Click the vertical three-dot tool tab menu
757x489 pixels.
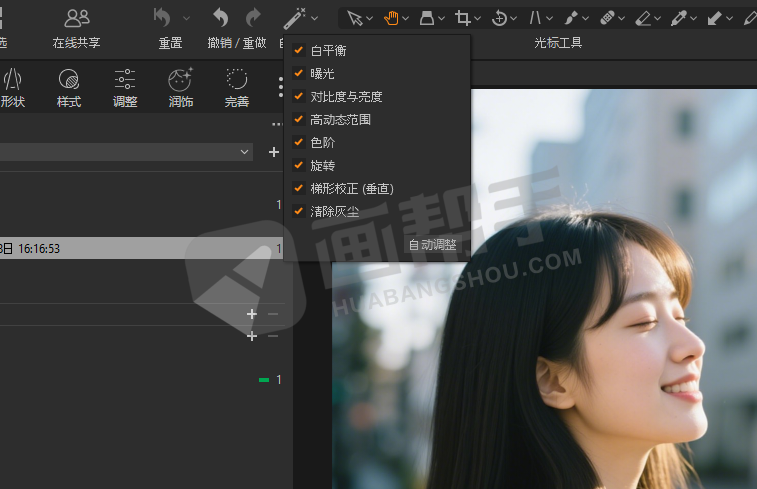[x=280, y=87]
